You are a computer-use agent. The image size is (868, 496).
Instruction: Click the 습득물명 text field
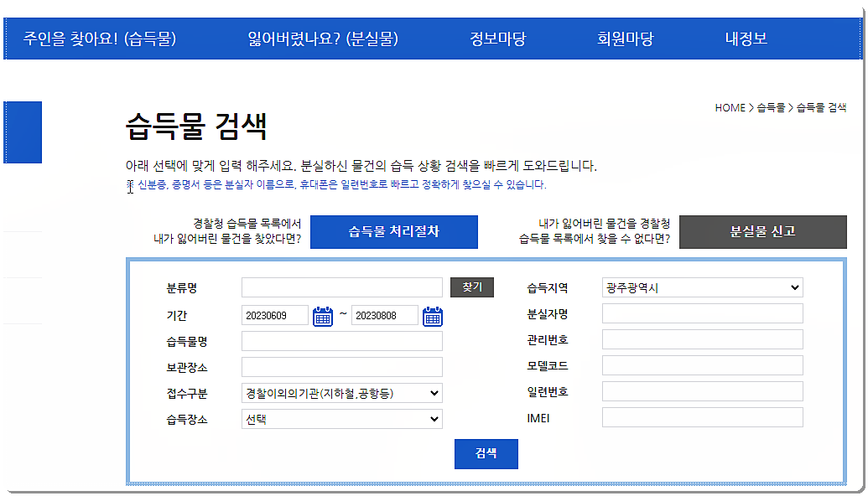click(x=341, y=341)
